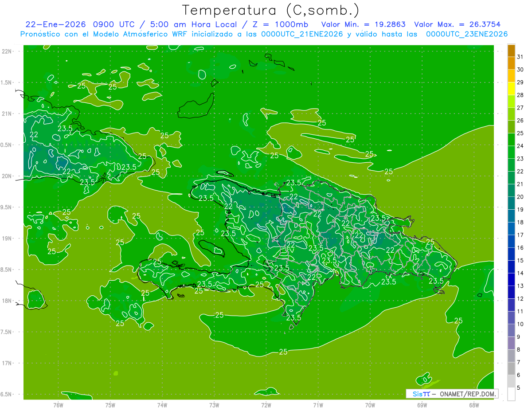Click the "76W" longitude axis label
Image resolution: width=532 pixels, height=411 pixels.
tap(58, 405)
